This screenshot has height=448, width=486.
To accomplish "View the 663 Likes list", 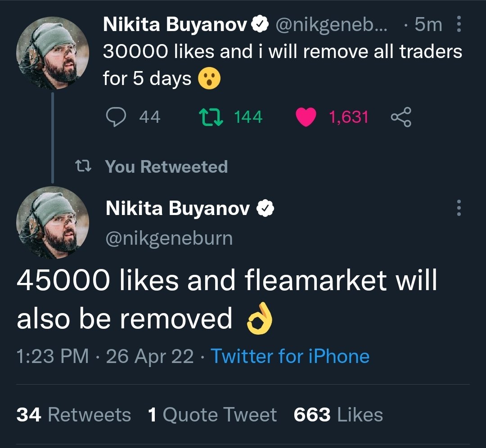I will coord(338,415).
